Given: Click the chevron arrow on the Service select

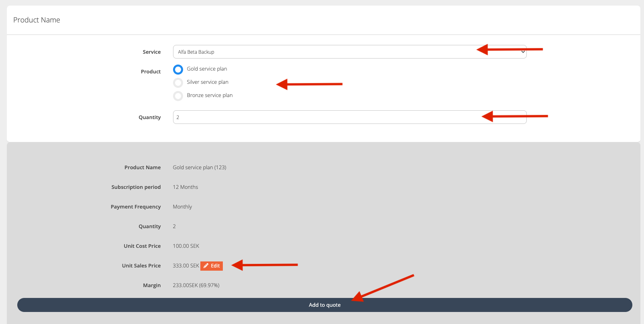Looking at the screenshot, I should coord(523,52).
